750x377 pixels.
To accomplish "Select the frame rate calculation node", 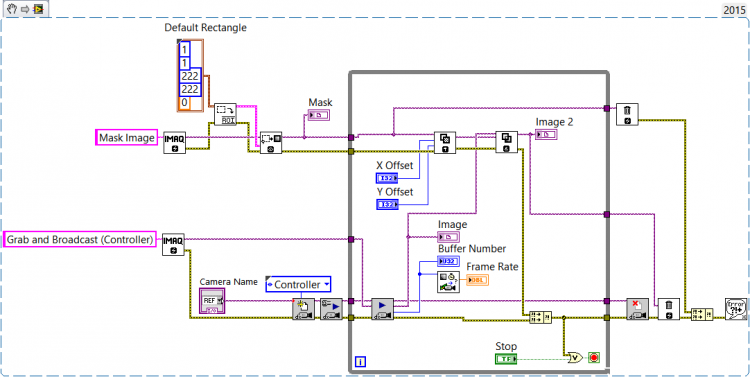I will click(x=449, y=282).
